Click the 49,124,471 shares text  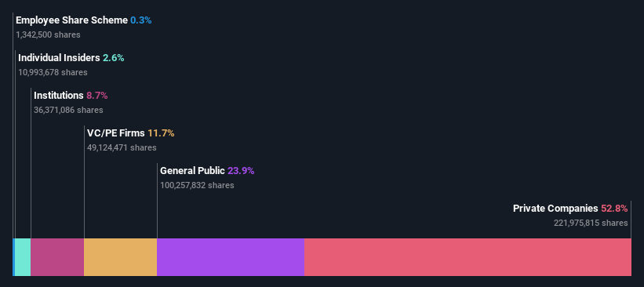tap(122, 147)
